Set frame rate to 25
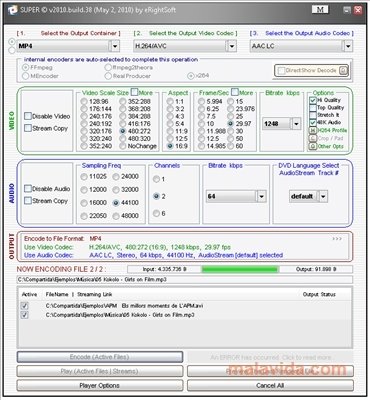This screenshot has height=400, width=370. click(231, 116)
